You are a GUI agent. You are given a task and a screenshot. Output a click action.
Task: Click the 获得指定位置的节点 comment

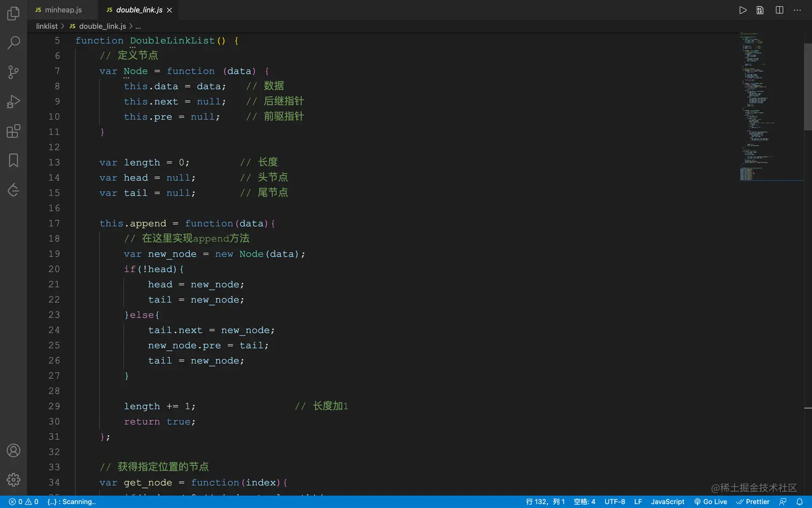point(154,467)
